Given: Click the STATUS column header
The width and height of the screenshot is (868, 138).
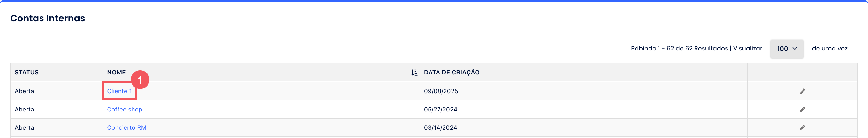Looking at the screenshot, I should (27, 72).
